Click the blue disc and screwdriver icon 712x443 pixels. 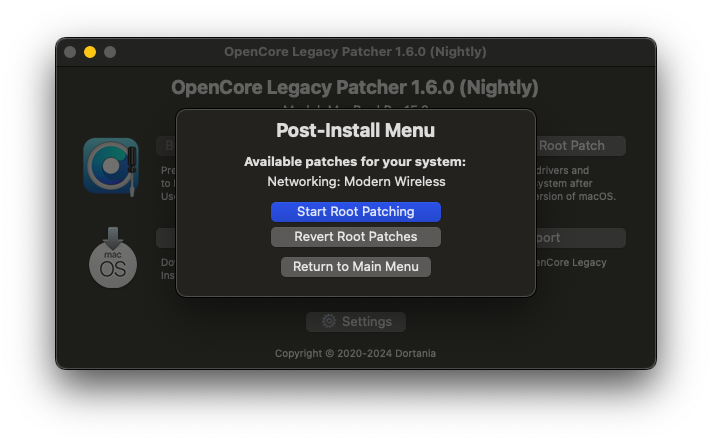click(x=110, y=165)
